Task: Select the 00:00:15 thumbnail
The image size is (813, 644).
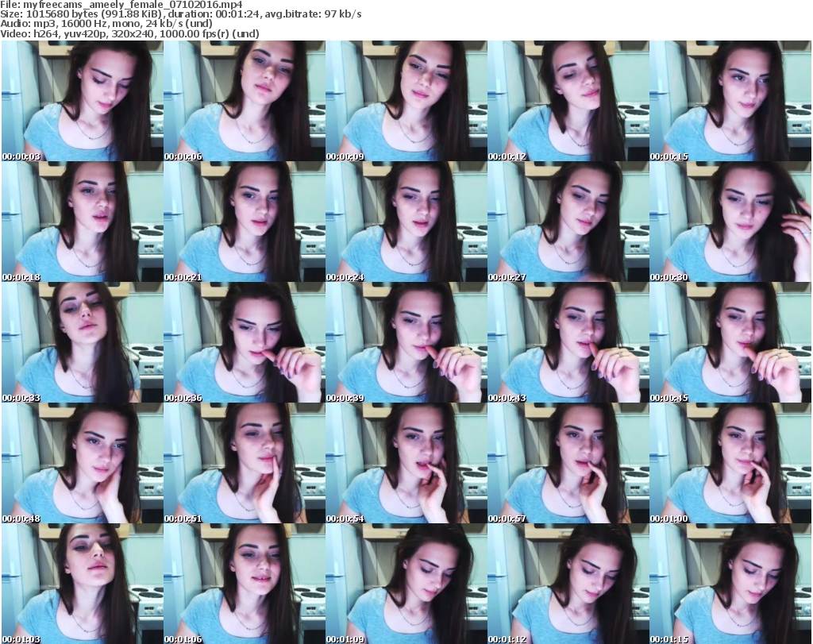Action: click(x=730, y=101)
